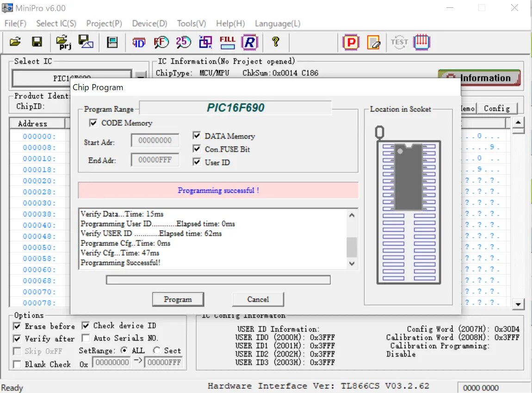Screen dimensions: 532x393
Task: Click the TEST logic icon
Action: pyautogui.click(x=399, y=43)
